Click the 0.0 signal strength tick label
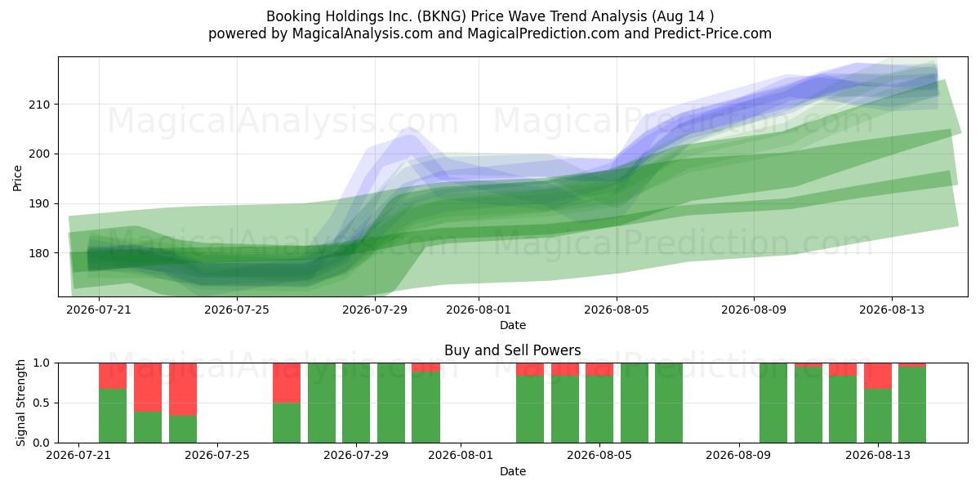This screenshot has width=980, height=490. tap(43, 443)
